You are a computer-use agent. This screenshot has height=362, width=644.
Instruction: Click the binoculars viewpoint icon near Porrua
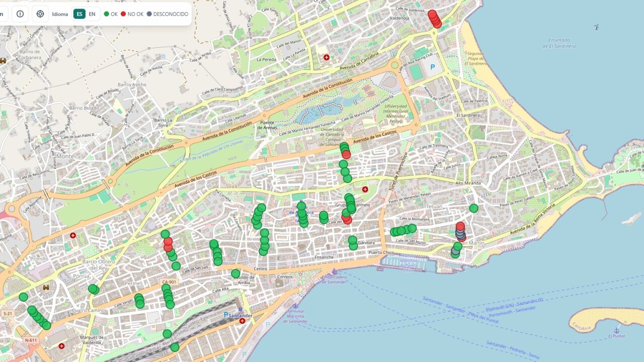pos(46,288)
